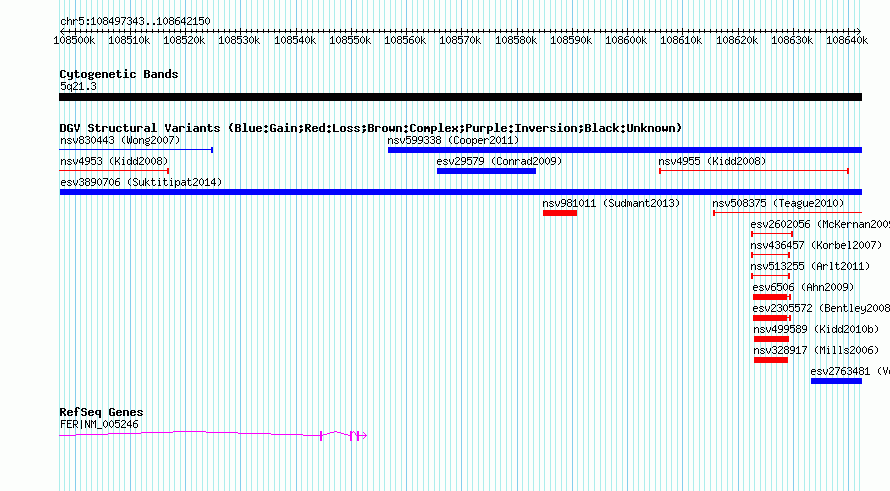This screenshot has width=890, height=491.
Task: Select the red esv2305572 loss bar
Action: (770, 318)
